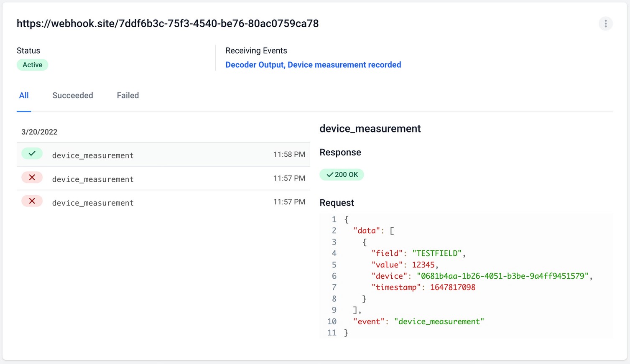
Task: Select the middle failed device_measurement event name
Action: pos(93,179)
